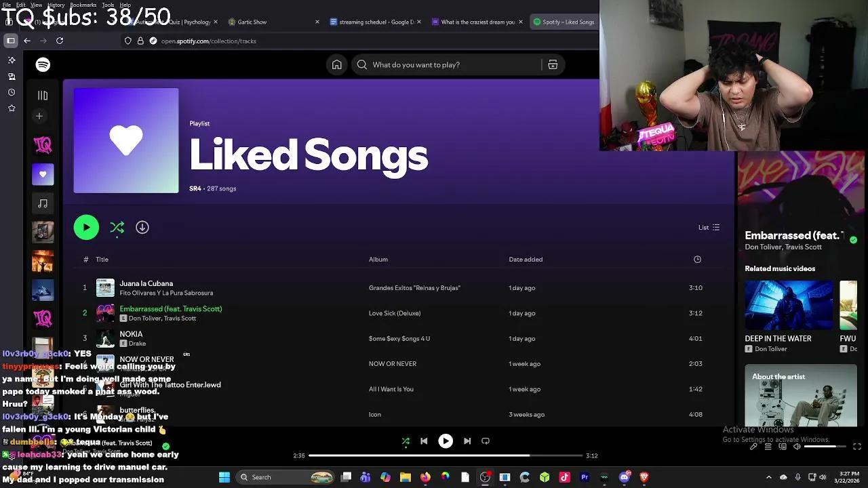Open Fito Olivares Y La Pura Sabrosura artist
This screenshot has height=488, width=868.
click(166, 293)
